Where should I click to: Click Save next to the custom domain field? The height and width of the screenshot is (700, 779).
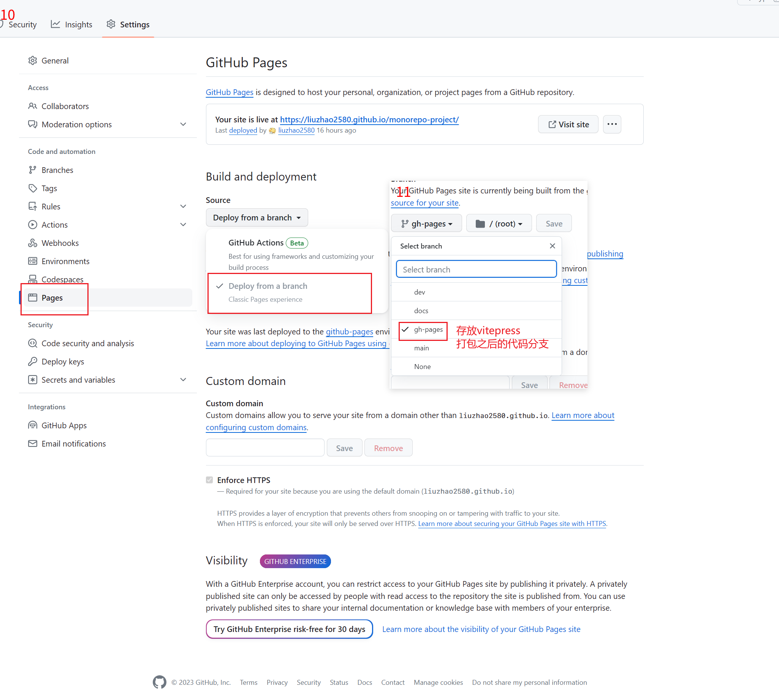tap(344, 448)
